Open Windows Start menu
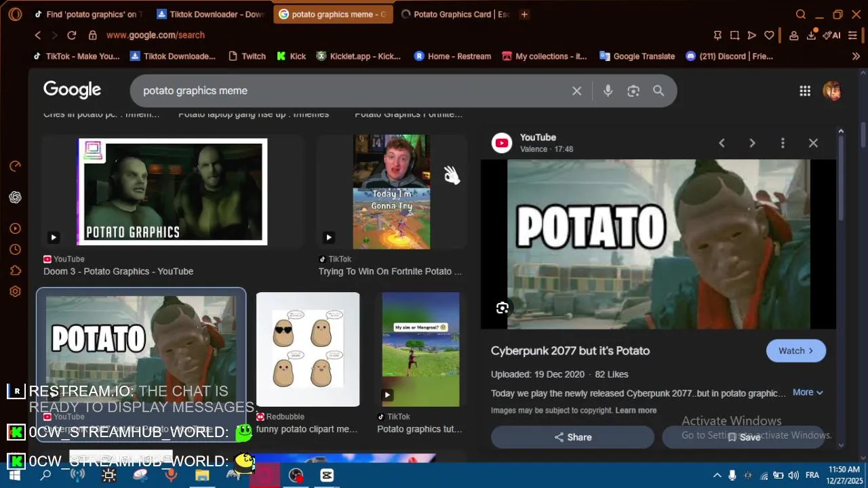Image resolution: width=868 pixels, height=488 pixels. [14, 475]
